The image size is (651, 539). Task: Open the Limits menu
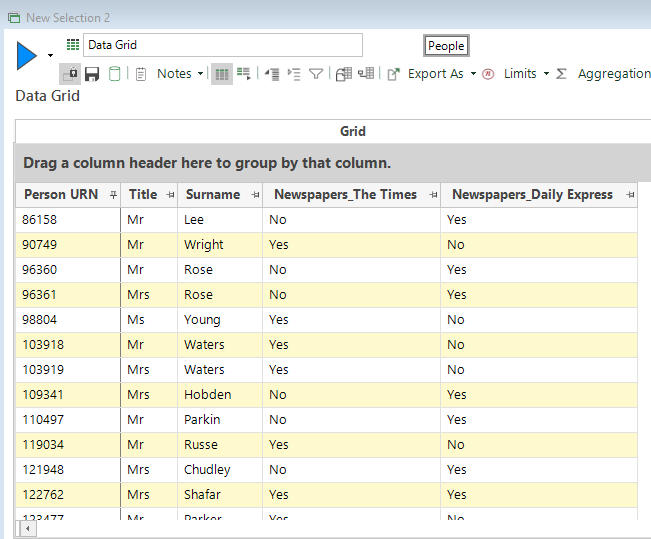520,74
